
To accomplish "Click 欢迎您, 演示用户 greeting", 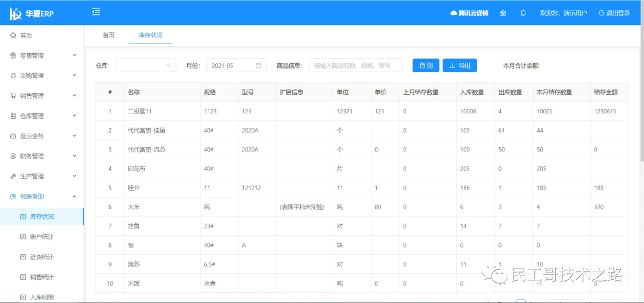I will pyautogui.click(x=563, y=13).
